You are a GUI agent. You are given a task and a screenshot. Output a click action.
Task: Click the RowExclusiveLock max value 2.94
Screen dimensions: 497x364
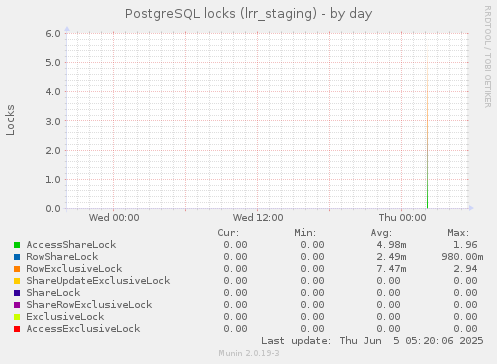(x=465, y=269)
